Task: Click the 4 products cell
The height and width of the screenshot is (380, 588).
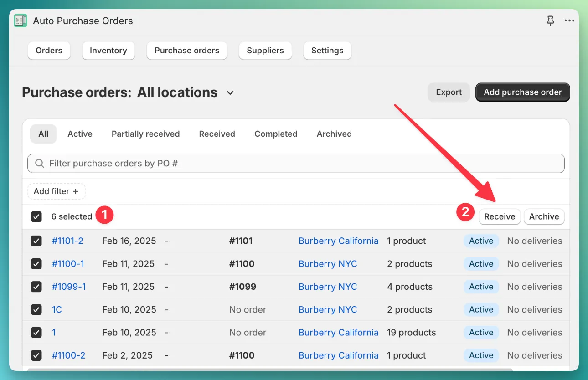Action: click(x=409, y=287)
